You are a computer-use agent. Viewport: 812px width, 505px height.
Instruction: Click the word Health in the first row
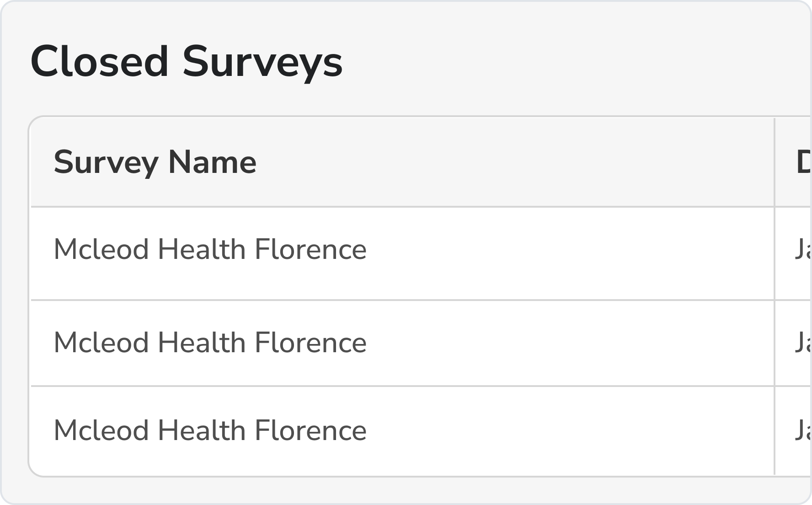pos(202,249)
